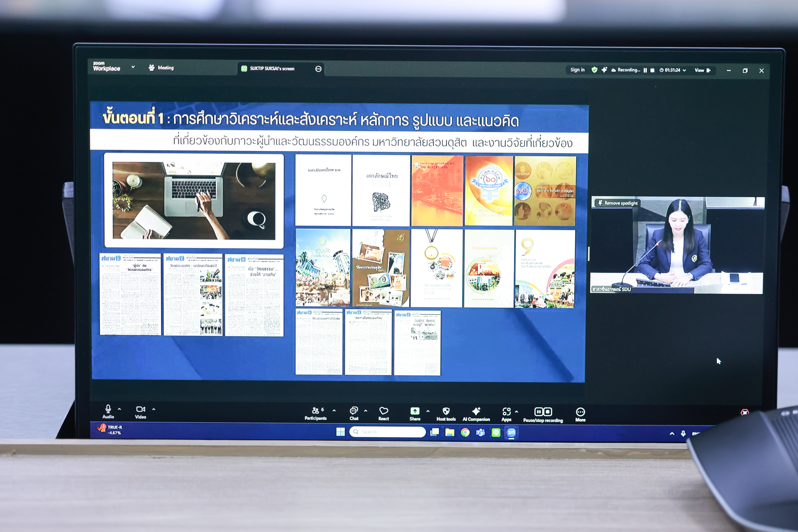Click the green Share screen button

415,414
